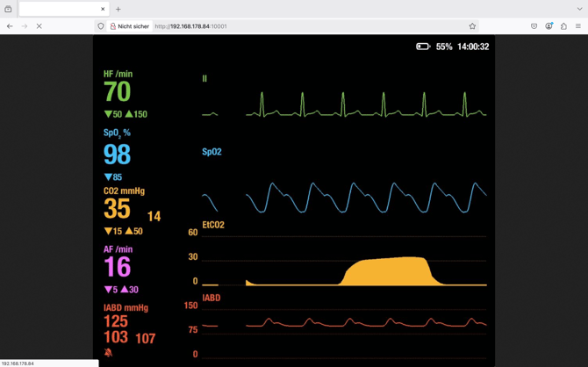Click the Pocket save icon in toolbar
Viewport: 588px width, 367px height.
534,26
